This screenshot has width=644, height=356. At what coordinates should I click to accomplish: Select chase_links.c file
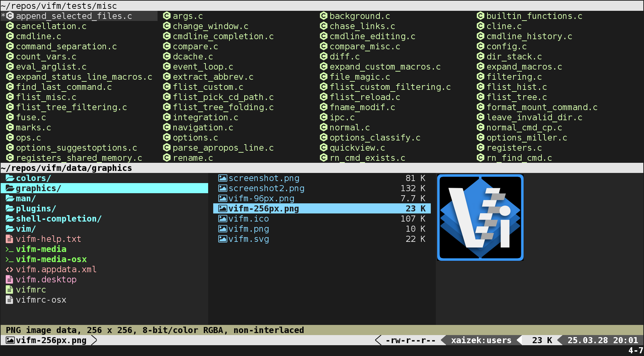coord(362,26)
